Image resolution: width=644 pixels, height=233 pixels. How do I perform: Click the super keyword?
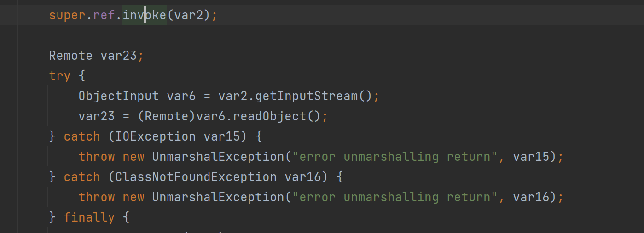67,15
